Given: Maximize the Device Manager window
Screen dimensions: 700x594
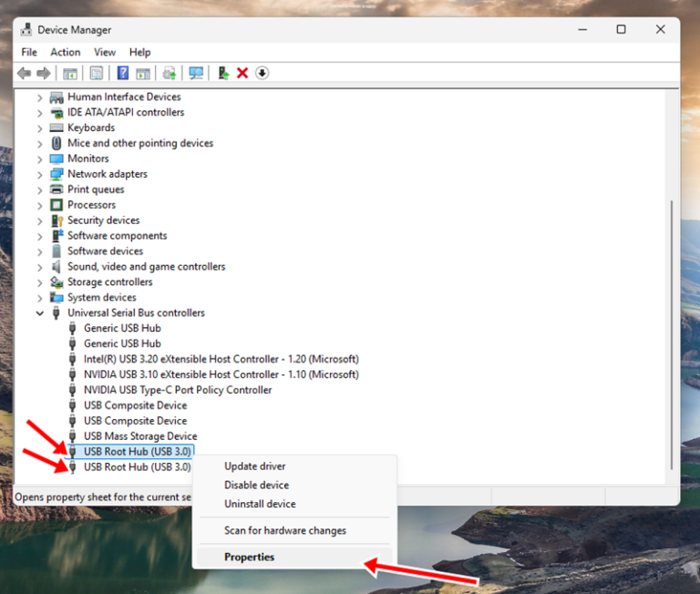Looking at the screenshot, I should (621, 29).
